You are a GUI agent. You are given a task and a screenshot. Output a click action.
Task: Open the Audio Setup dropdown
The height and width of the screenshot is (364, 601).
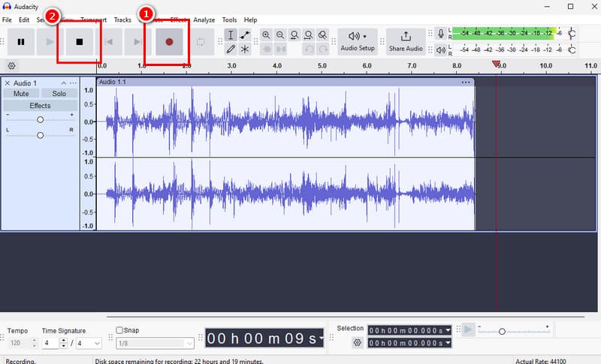(x=358, y=41)
